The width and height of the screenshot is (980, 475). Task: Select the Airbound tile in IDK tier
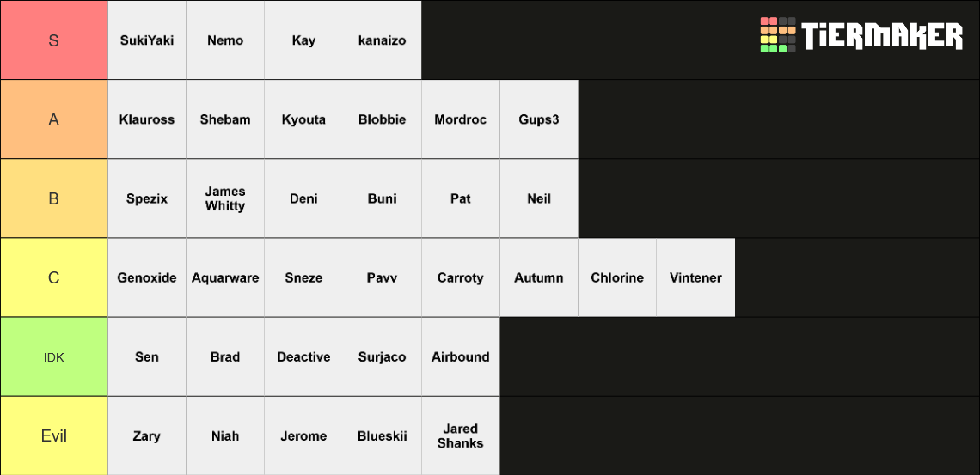coord(461,357)
